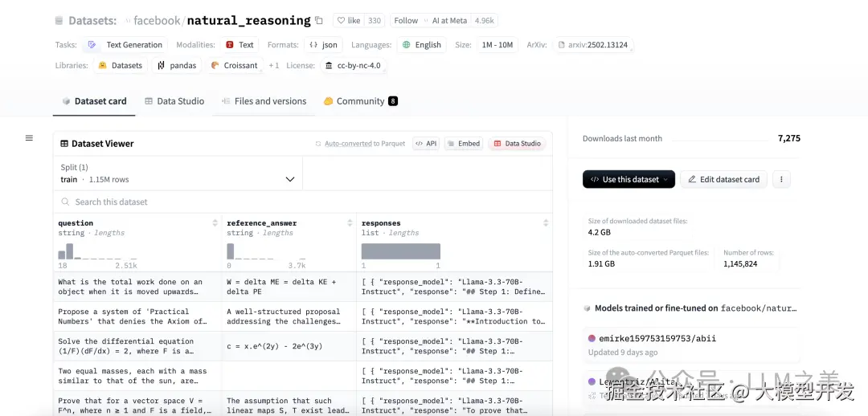Open the three-dot more options menu

(782, 179)
